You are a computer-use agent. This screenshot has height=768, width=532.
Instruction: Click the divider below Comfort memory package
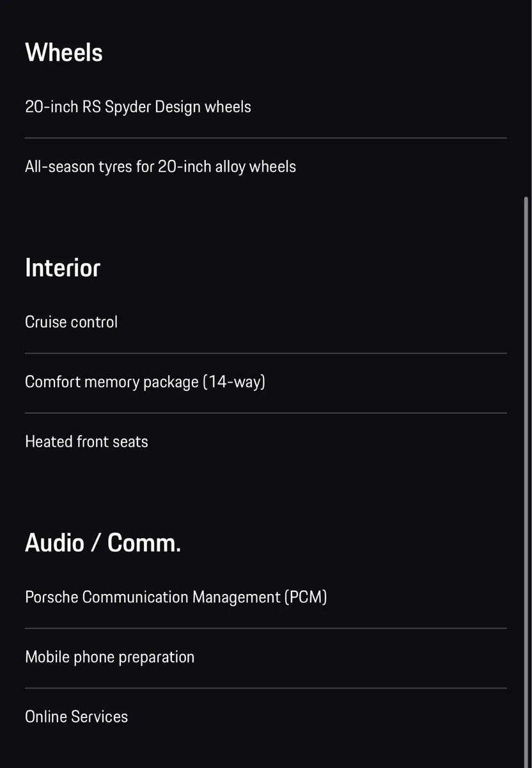point(265,413)
